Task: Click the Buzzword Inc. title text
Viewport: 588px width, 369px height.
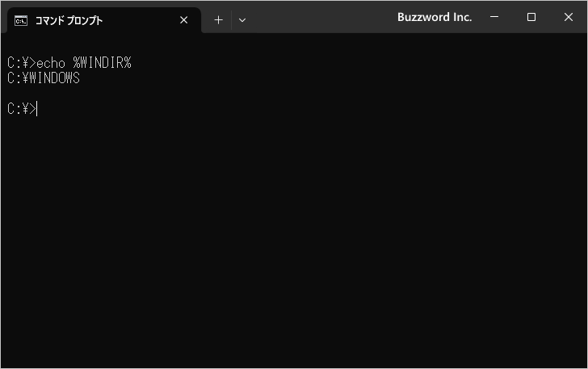Action: (435, 17)
